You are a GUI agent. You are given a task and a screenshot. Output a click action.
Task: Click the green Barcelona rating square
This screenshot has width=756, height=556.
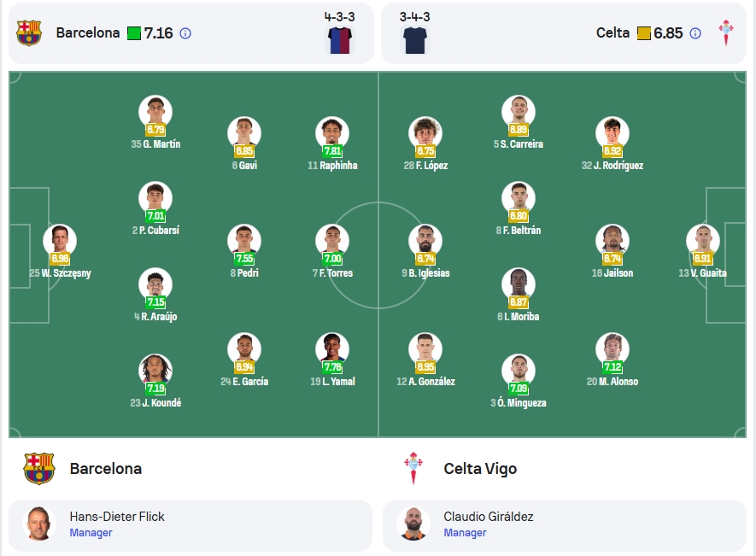click(x=134, y=33)
